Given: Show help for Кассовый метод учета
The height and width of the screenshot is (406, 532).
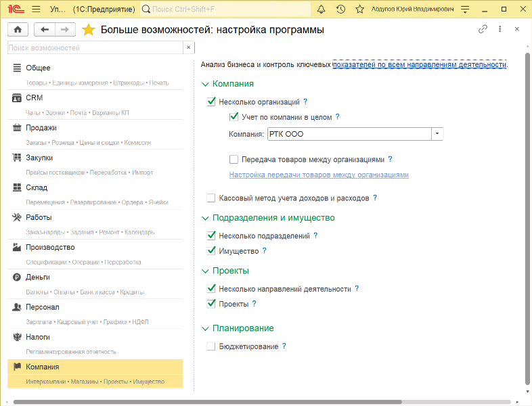Looking at the screenshot, I should click(x=375, y=198).
